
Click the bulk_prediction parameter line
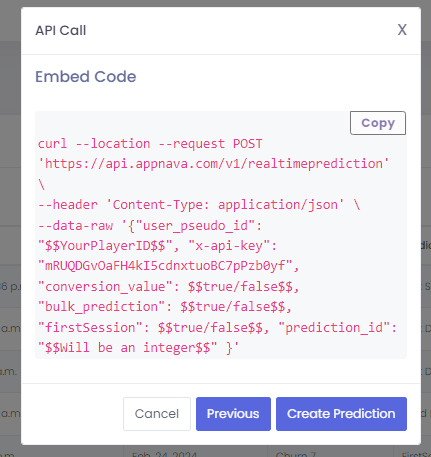coord(165,307)
